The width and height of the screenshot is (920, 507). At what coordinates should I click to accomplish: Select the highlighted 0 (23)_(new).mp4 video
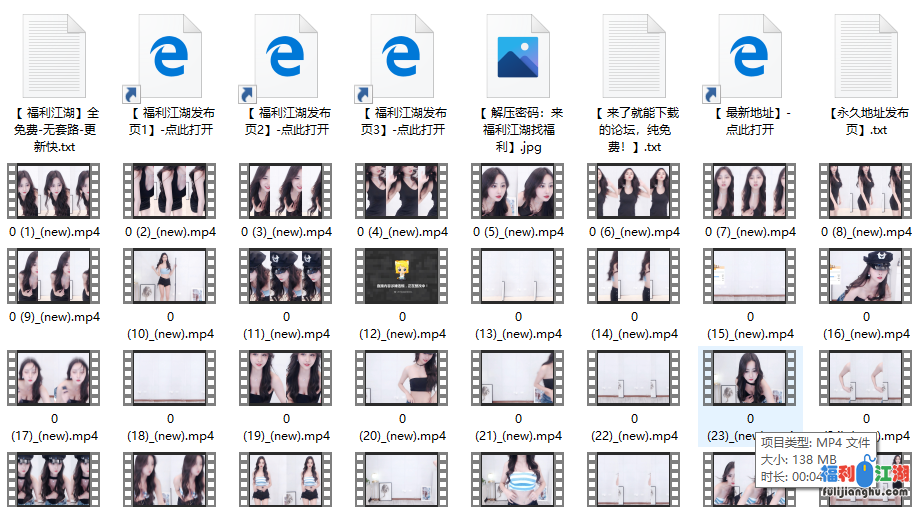click(750, 378)
